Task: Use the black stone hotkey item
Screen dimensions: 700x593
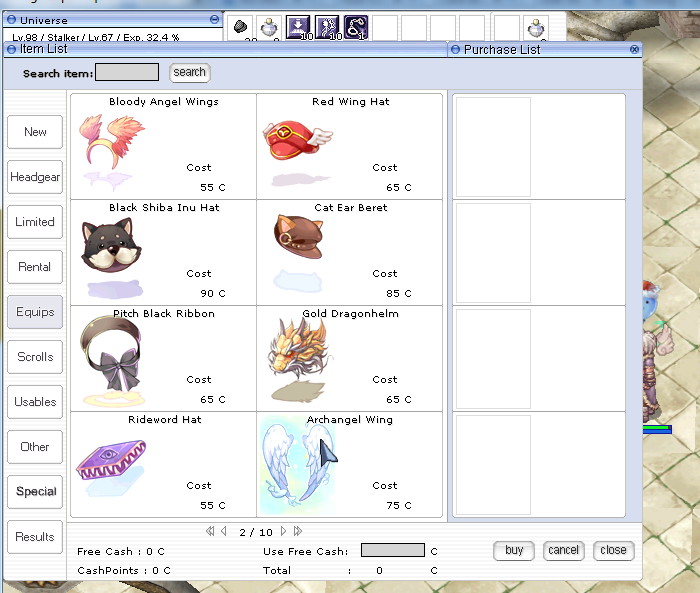Action: pos(241,27)
